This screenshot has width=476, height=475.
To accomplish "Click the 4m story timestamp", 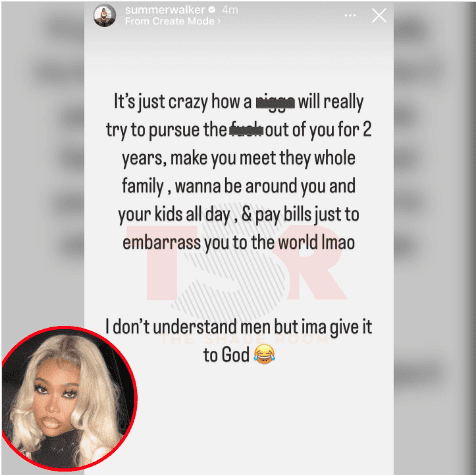I will point(230,10).
